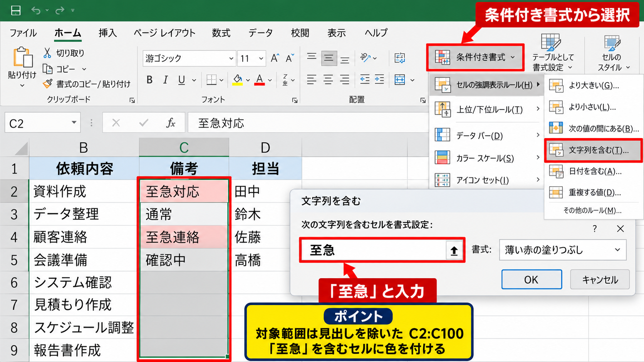
Task: Open the Name Box C2 dropdown arrow
Action: (x=74, y=123)
